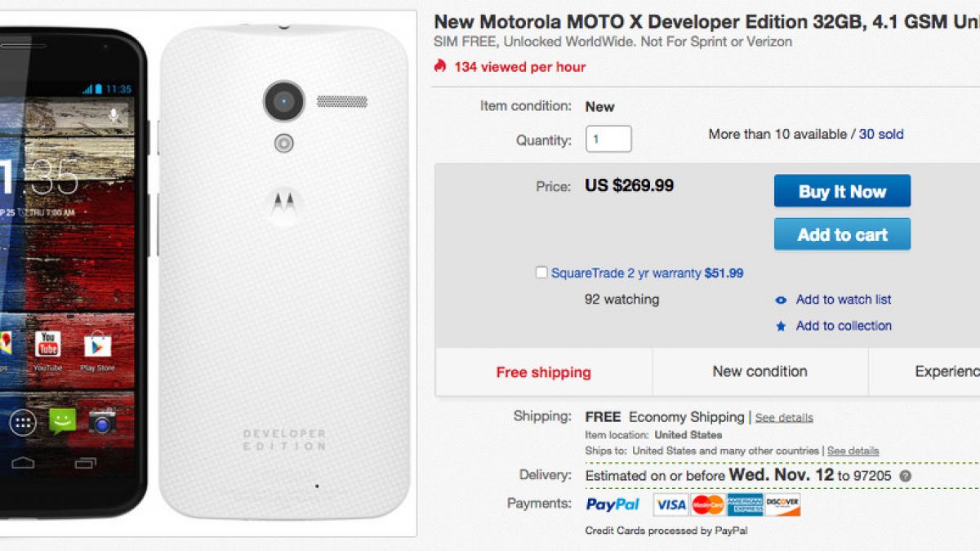This screenshot has height=551, width=980.
Task: Open See details link next to Ships to
Action: (853, 451)
